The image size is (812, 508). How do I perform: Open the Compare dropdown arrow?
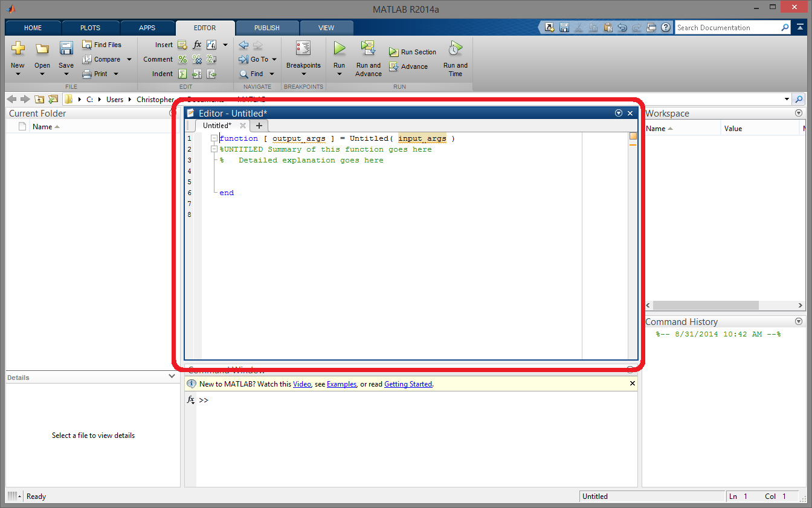pyautogui.click(x=129, y=59)
